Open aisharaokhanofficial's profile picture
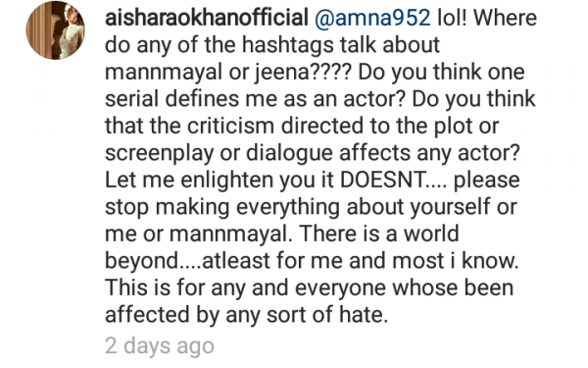 coord(56,30)
